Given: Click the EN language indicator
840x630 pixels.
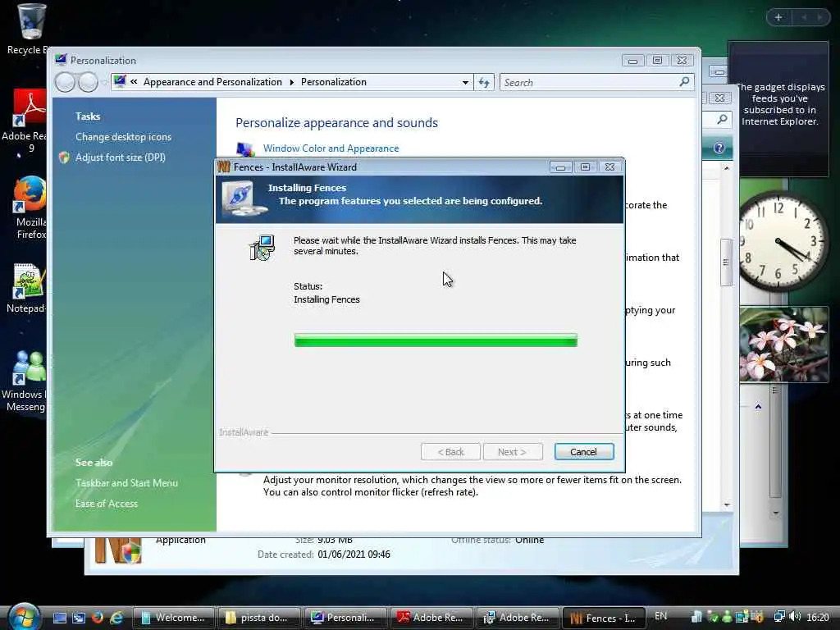Looking at the screenshot, I should click(661, 616).
